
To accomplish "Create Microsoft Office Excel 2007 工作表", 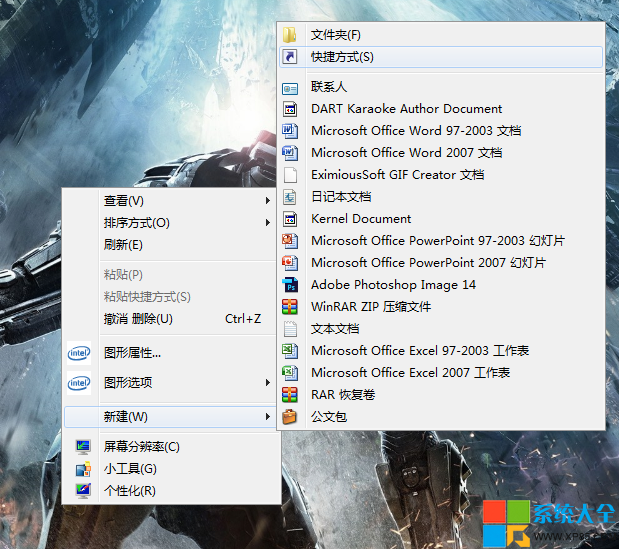I will point(441,373).
